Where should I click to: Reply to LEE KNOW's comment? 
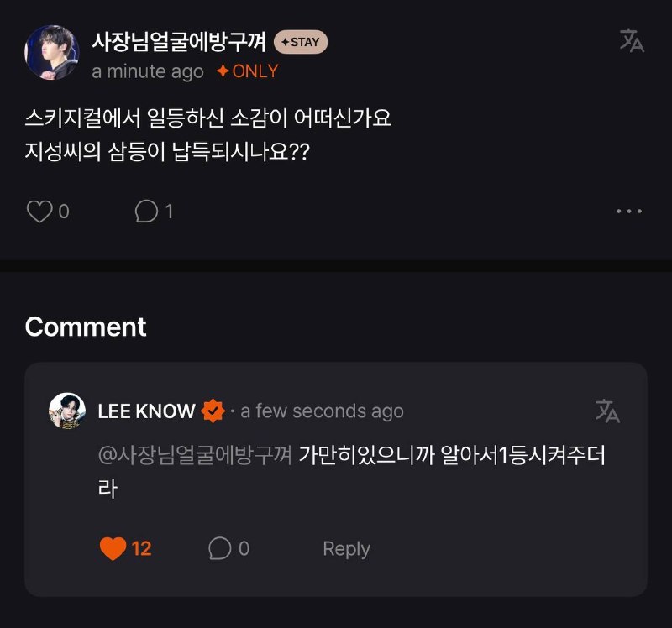coord(346,549)
